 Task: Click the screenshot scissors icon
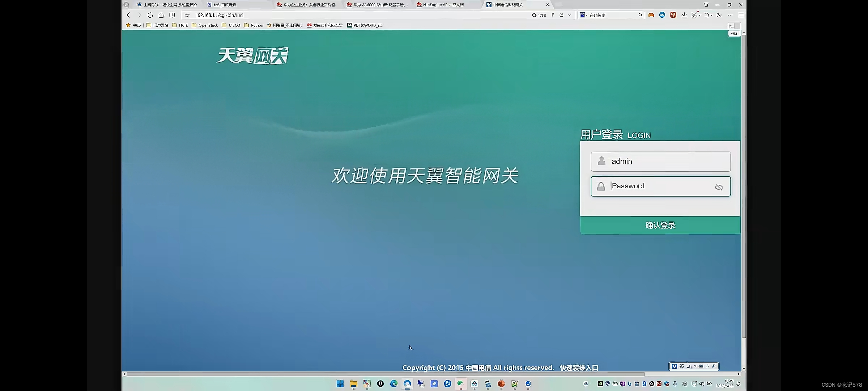pos(694,15)
